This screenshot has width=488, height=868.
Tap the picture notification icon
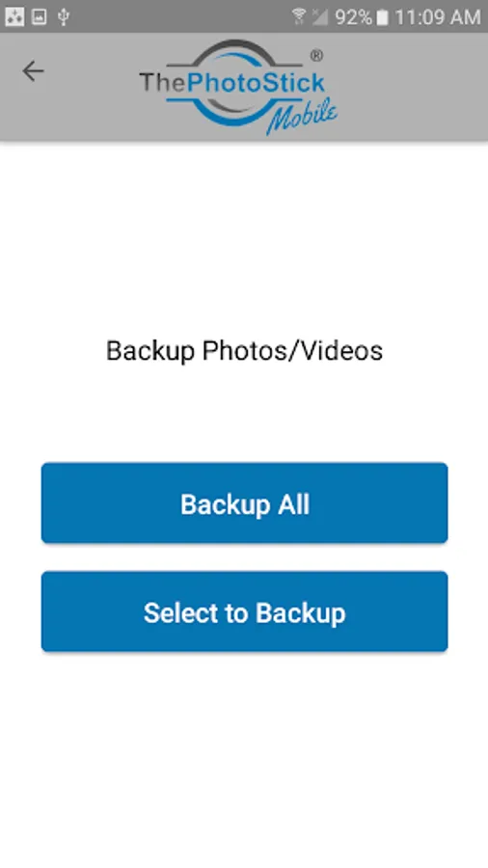(39, 17)
